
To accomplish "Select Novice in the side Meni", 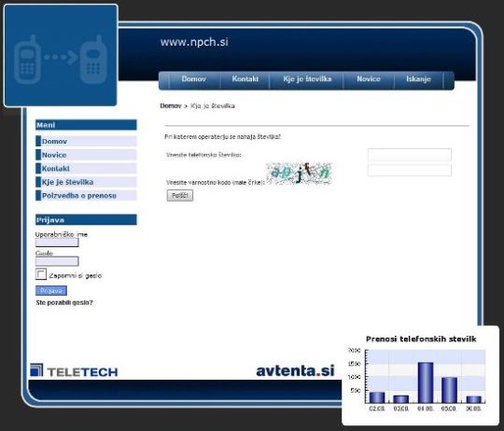I will click(86, 155).
